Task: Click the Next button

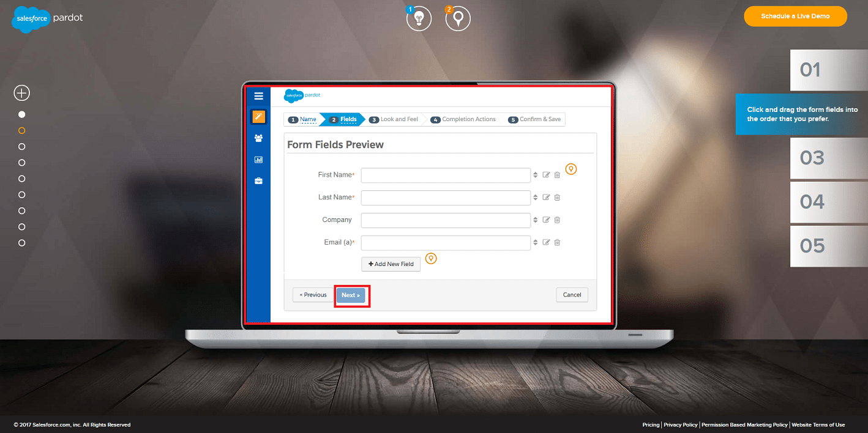Action: click(351, 295)
